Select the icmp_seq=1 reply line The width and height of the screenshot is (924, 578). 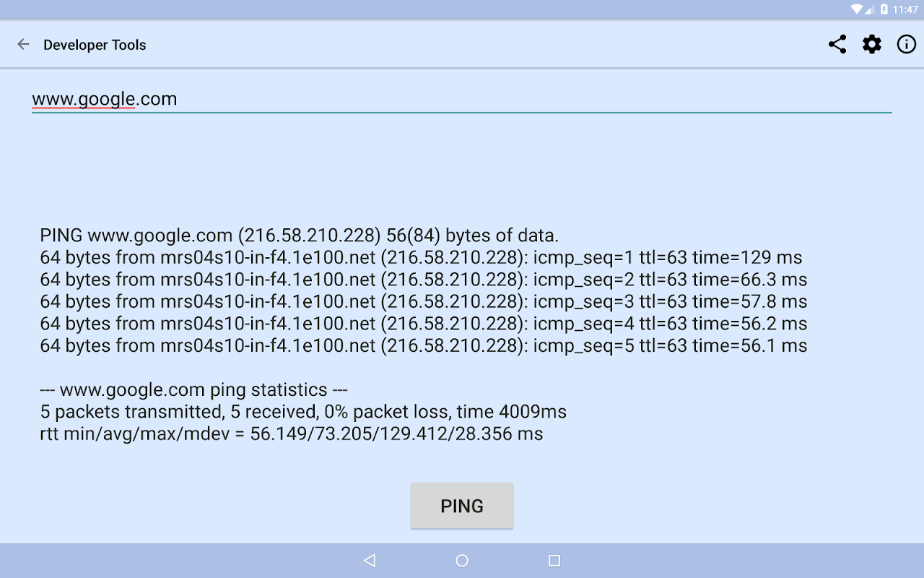[421, 257]
